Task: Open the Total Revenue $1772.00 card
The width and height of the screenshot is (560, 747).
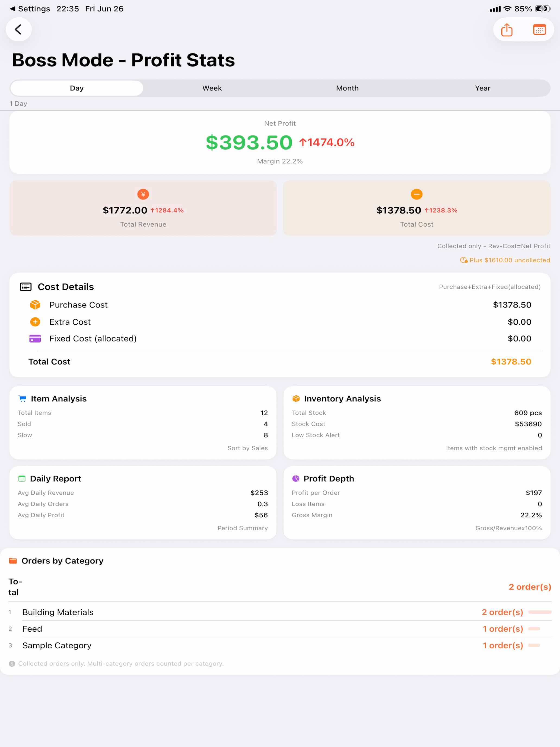Action: tap(143, 208)
